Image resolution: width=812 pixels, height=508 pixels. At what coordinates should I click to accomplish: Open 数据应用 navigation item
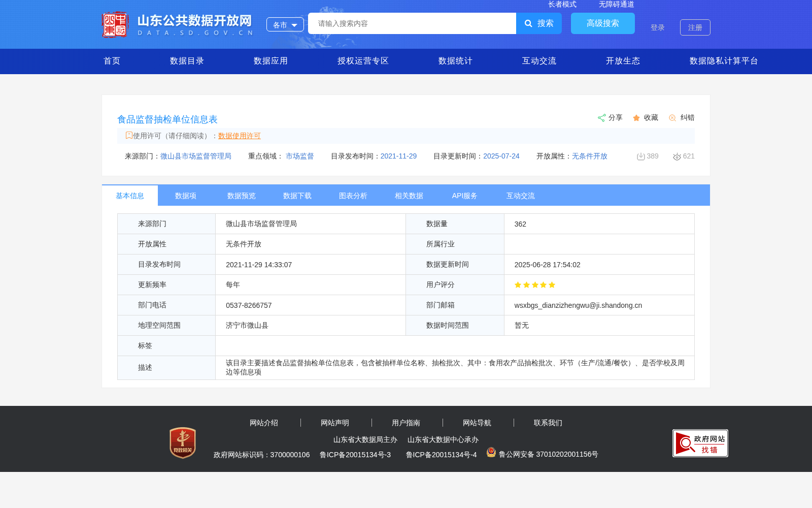271,61
